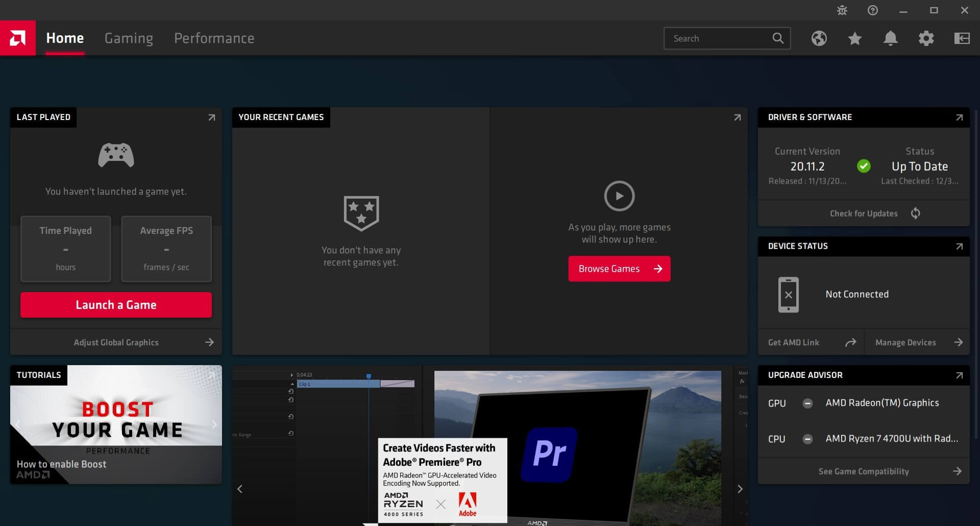980x526 pixels.
Task: Collapse the CPU entry in Upgrade Advisor
Action: [x=807, y=439]
